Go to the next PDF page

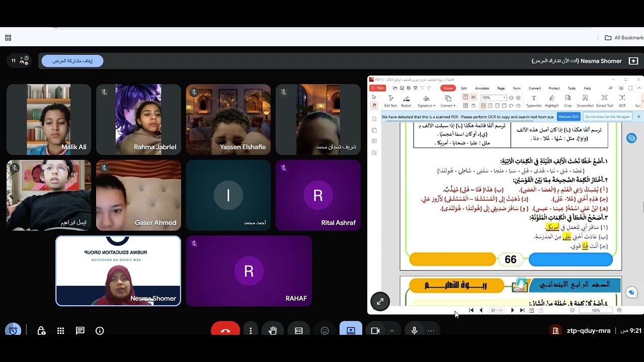512,310
